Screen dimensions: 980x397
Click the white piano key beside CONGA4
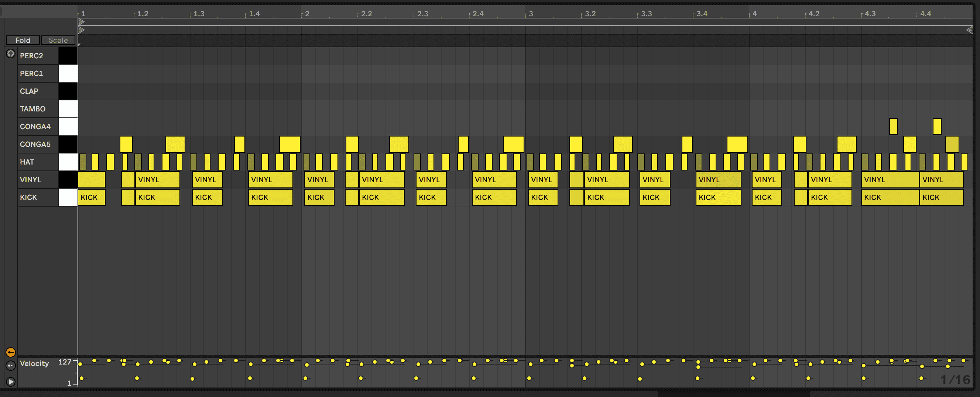(x=68, y=127)
